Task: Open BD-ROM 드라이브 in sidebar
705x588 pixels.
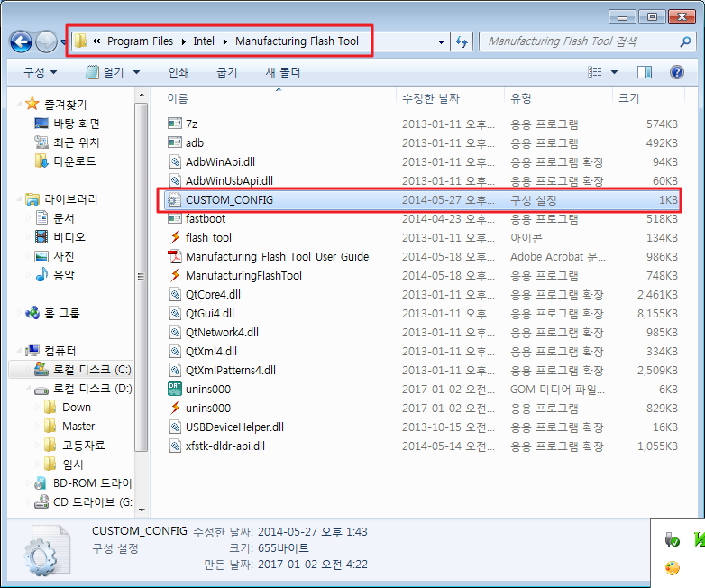Action: click(93, 482)
